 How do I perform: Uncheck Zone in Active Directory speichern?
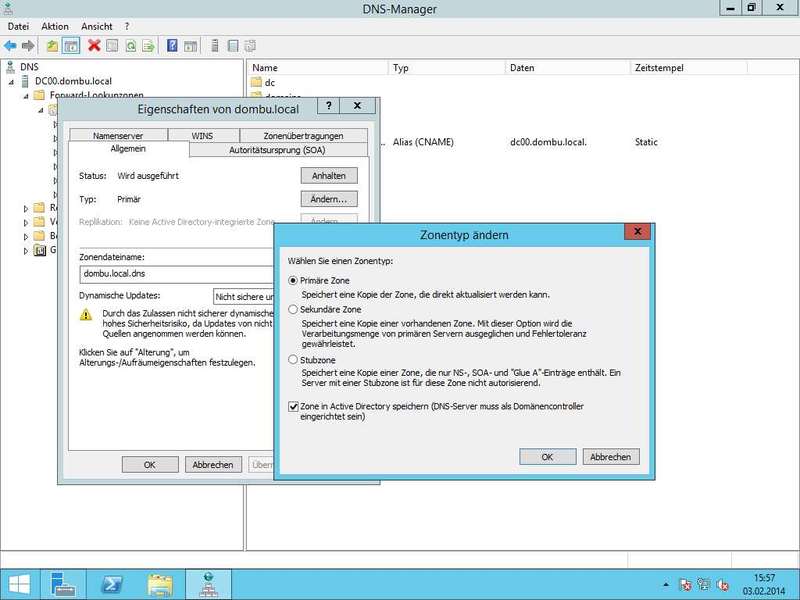(x=293, y=407)
